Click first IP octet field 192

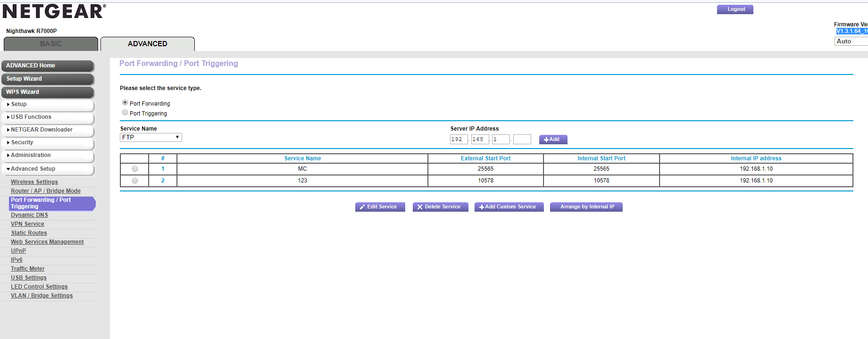459,139
